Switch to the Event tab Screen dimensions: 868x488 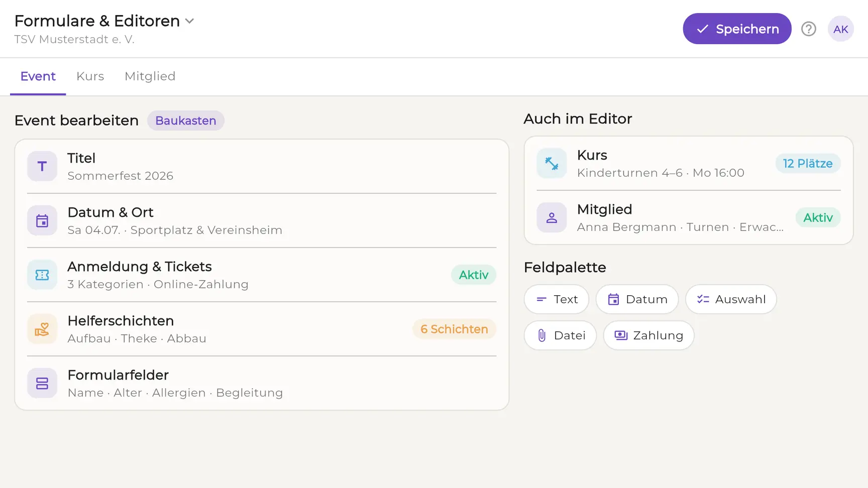click(x=38, y=76)
